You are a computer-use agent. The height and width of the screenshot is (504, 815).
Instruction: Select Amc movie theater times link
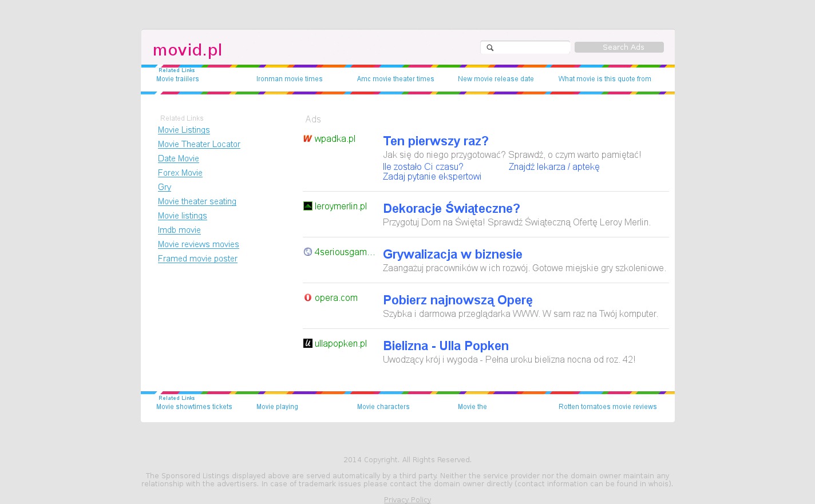(395, 79)
